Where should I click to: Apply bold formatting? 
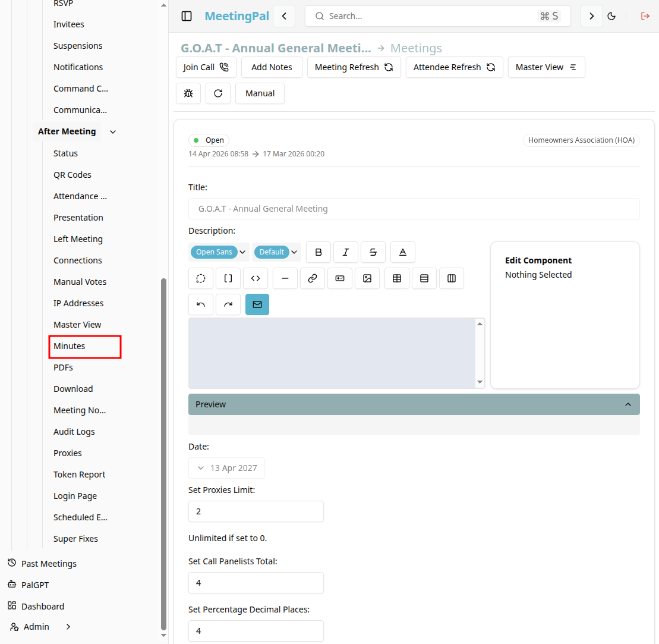coord(319,252)
